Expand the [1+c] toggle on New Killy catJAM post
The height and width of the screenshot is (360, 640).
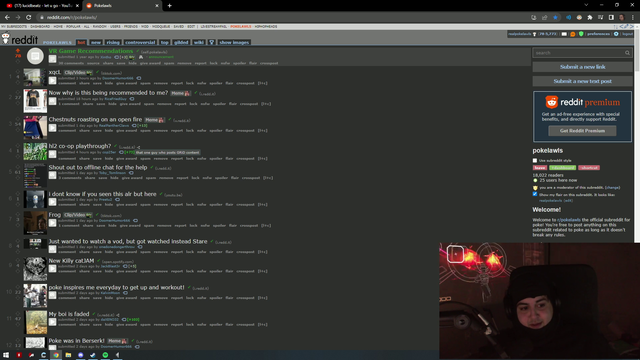pyautogui.click(x=262, y=271)
